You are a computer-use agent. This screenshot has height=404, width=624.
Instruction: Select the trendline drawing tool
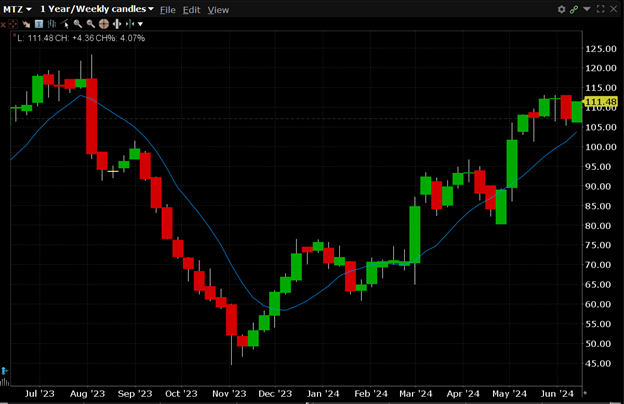point(65,24)
